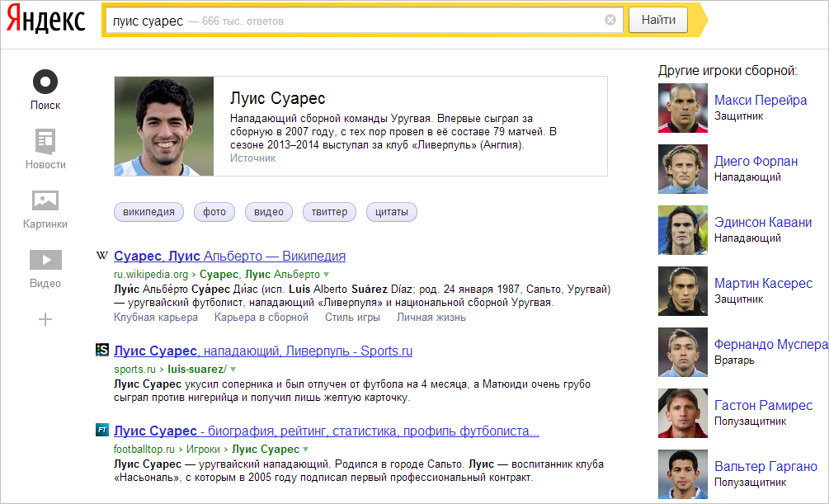Open the Википедия result title link
This screenshot has width=829, height=504.
(229, 256)
